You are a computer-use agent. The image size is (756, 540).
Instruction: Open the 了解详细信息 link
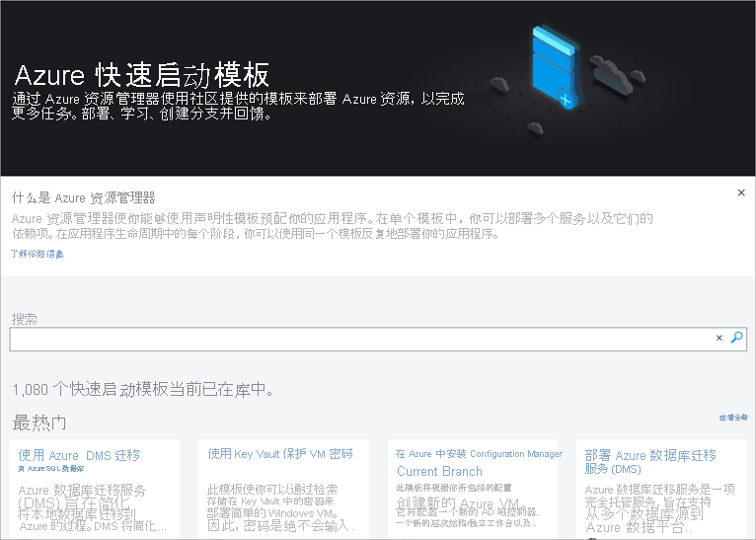pos(38,254)
